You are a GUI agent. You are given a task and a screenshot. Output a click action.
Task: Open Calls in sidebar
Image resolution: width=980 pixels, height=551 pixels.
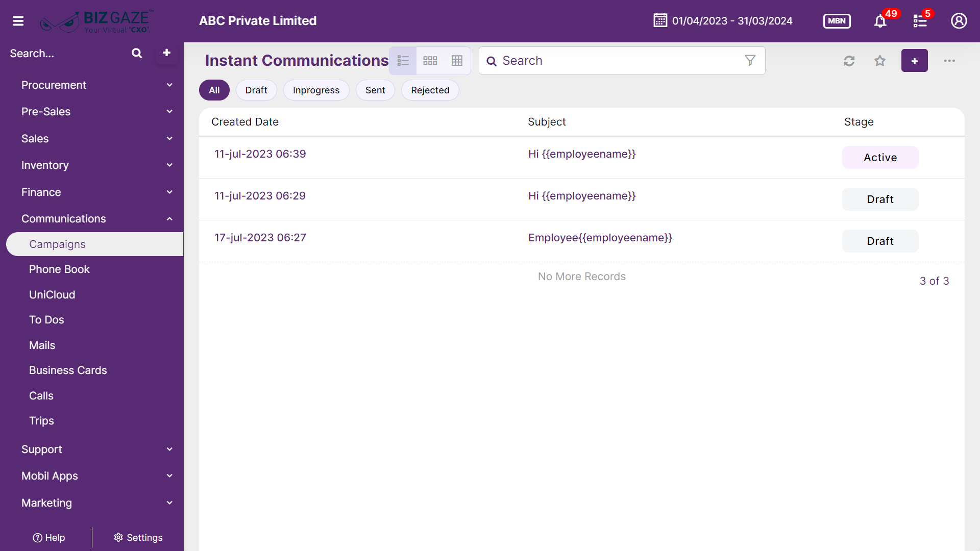point(41,395)
